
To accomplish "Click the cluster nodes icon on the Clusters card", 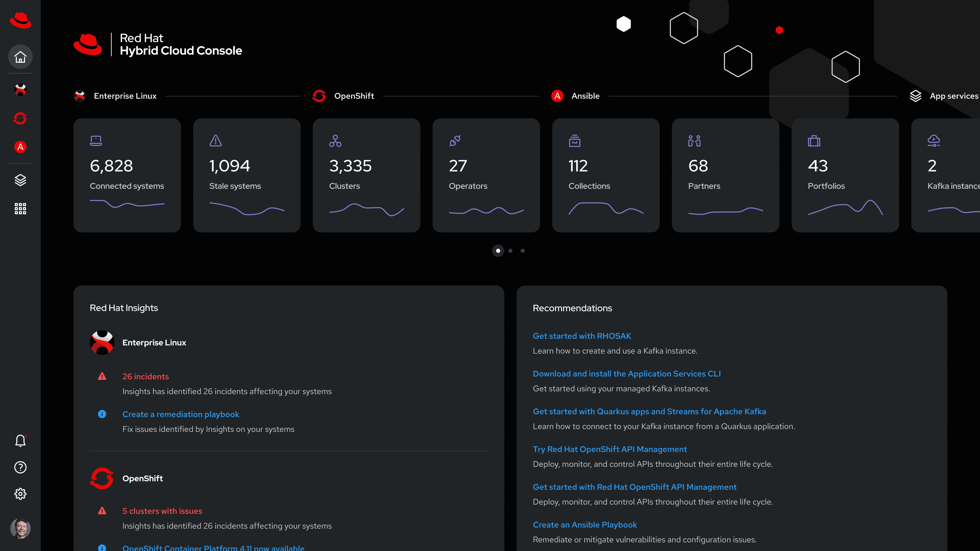I will pos(335,141).
